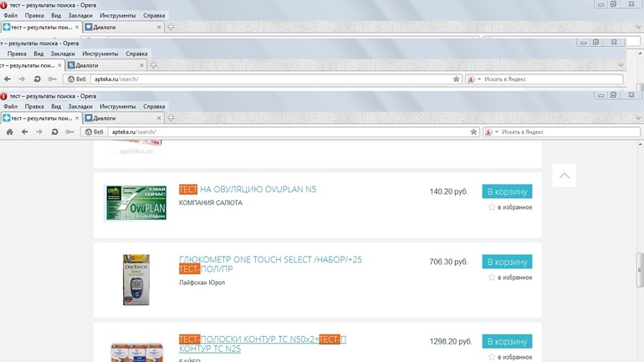Click the OviPlan product thumbnail image

(135, 202)
